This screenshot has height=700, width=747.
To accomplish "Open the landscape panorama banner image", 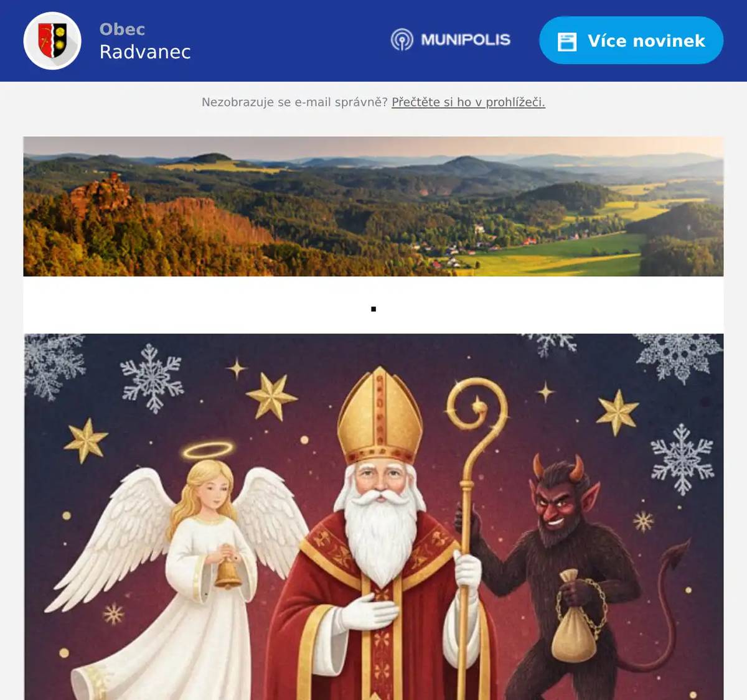I will point(374,206).
